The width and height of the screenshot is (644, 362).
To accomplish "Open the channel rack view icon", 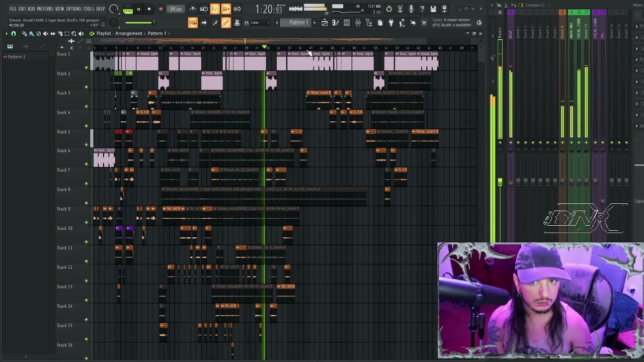I will pyautogui.click(x=347, y=23).
